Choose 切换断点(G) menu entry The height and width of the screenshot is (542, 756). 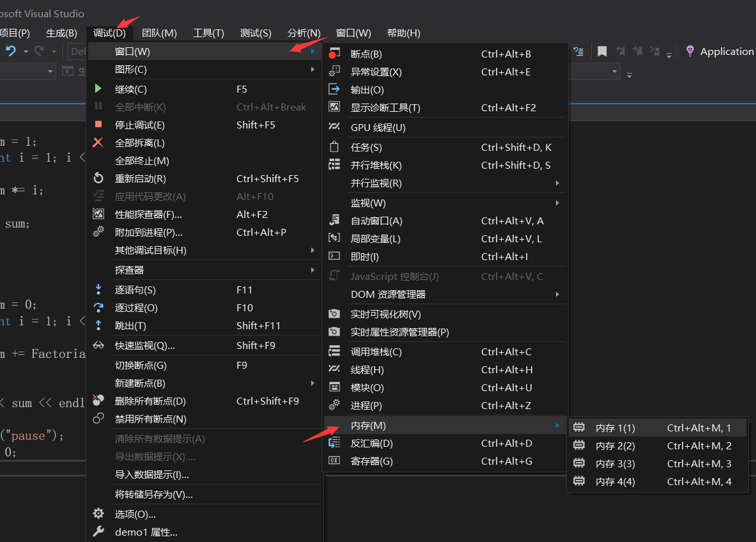205,365
